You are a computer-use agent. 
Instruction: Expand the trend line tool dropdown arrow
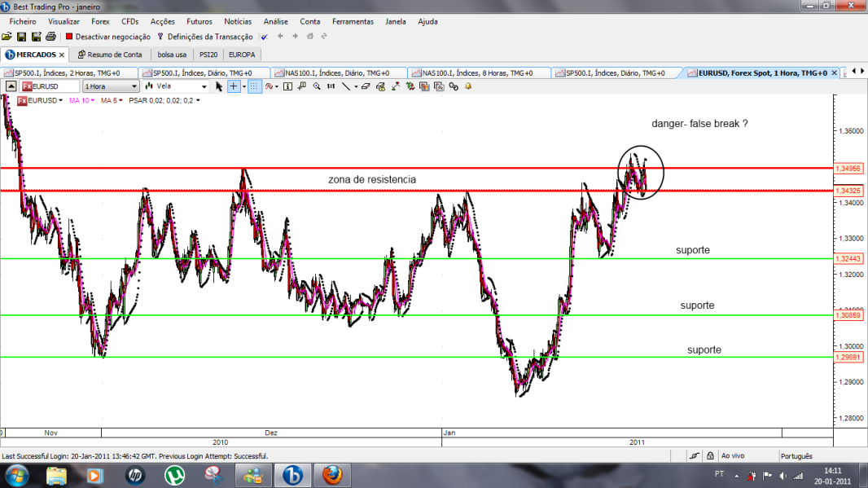click(355, 86)
